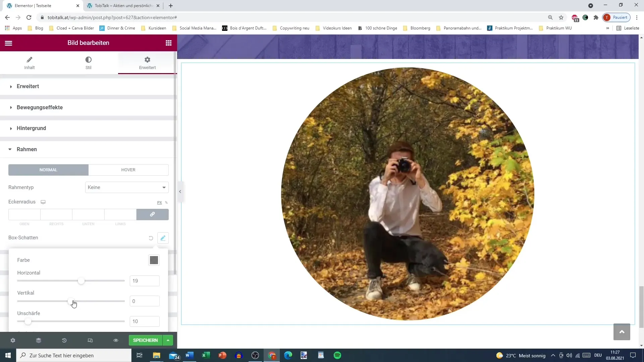Open the Elementor hamburger menu
Screen dimensions: 644x362
coord(9,43)
